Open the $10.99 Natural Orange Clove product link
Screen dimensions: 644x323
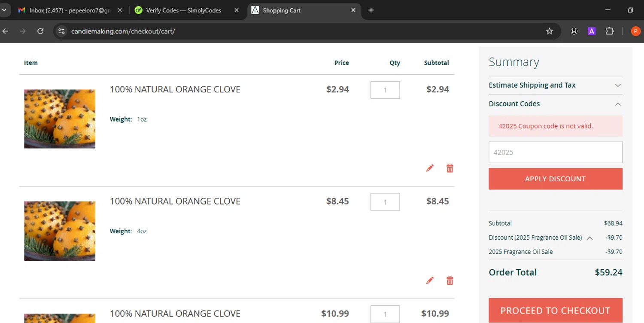pyautogui.click(x=175, y=314)
